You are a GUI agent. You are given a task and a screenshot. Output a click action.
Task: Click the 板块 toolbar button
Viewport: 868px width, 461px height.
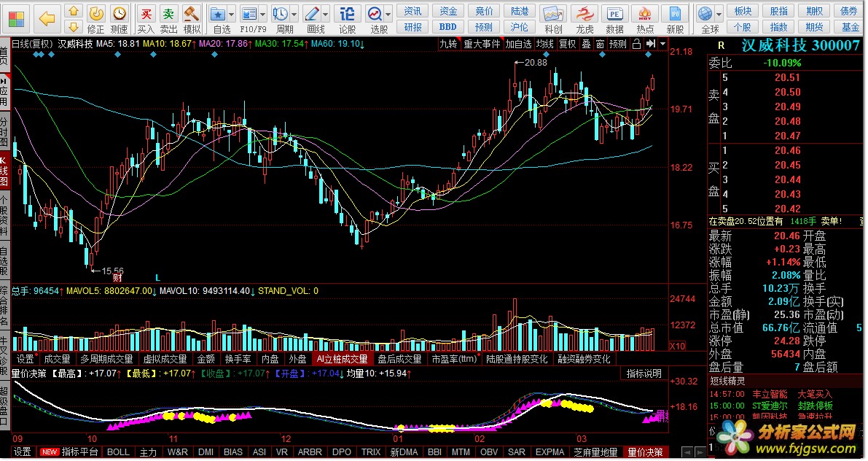tap(743, 11)
